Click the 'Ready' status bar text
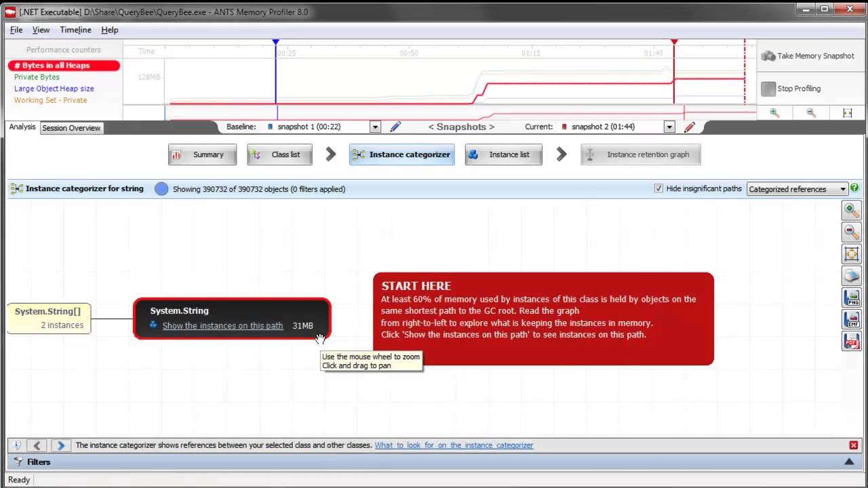This screenshot has width=868, height=488. pos(19,480)
